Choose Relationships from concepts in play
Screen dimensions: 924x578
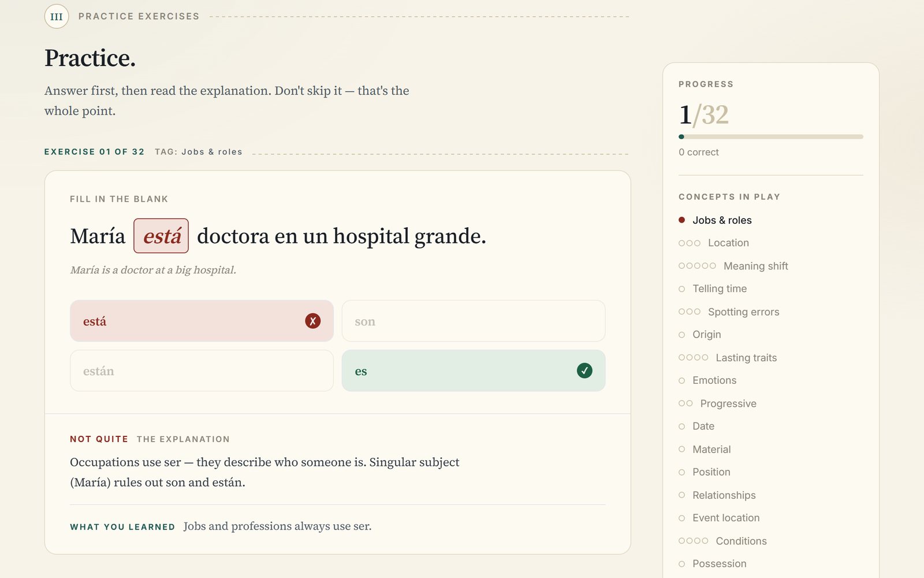click(717, 495)
